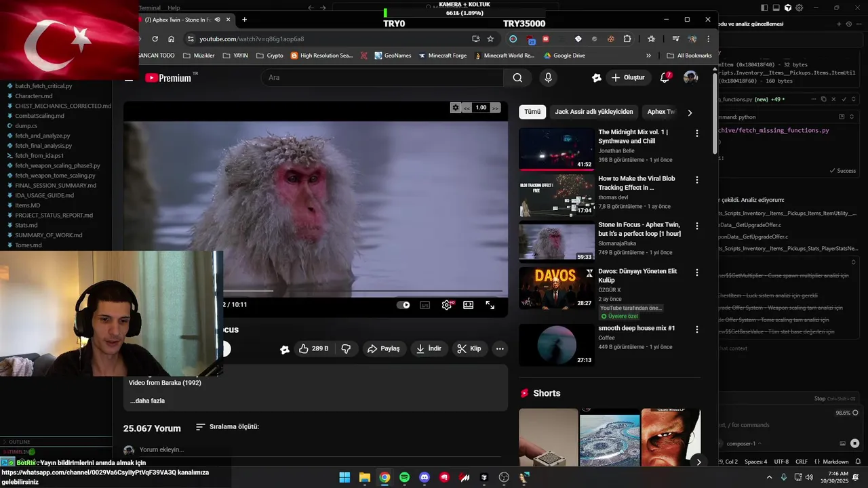Open video player settings gear
This screenshot has width=868, height=488.
pyautogui.click(x=446, y=305)
